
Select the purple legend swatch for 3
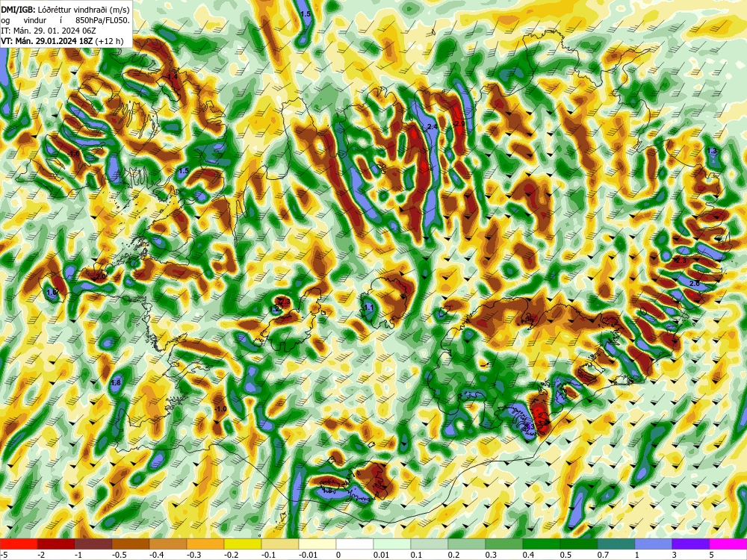coord(691,544)
